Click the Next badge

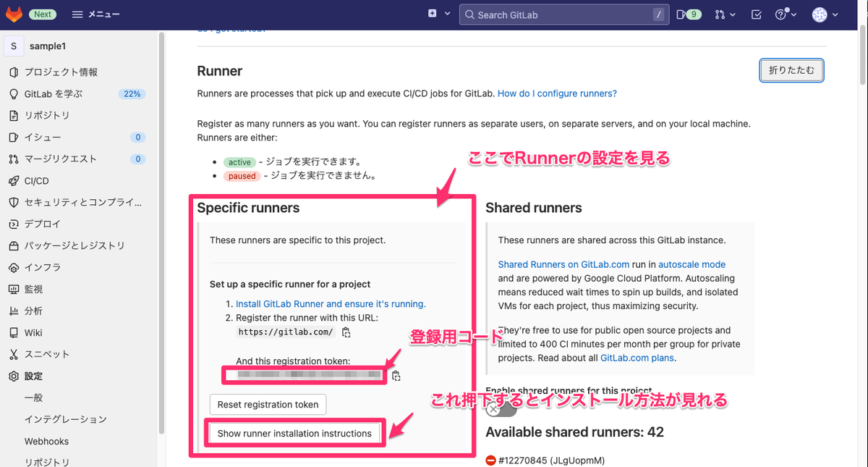coord(43,14)
